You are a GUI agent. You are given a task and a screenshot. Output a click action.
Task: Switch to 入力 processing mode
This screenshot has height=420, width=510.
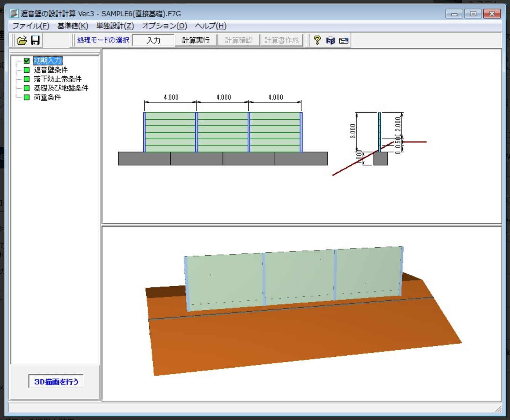(153, 40)
